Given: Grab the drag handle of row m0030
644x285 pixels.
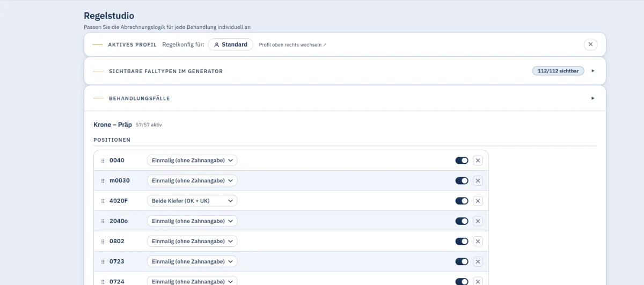Looking at the screenshot, I should (x=103, y=181).
